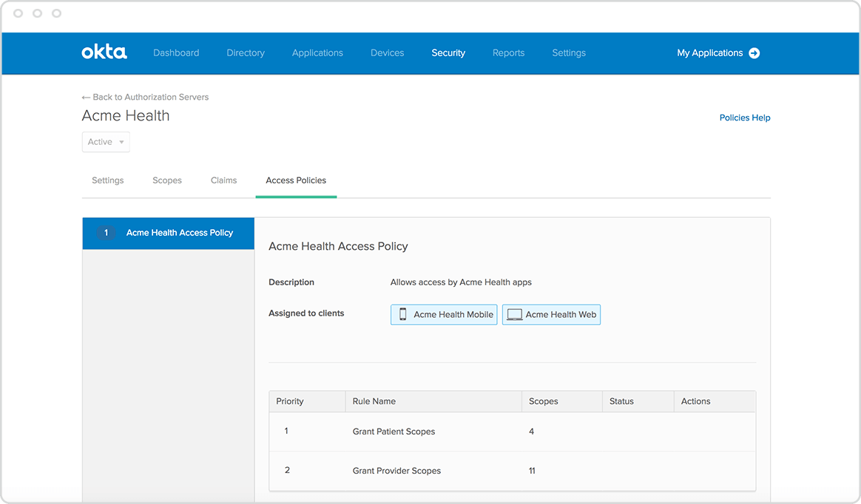The image size is (861, 504).
Task: Switch to the Claims tab
Action: click(223, 180)
